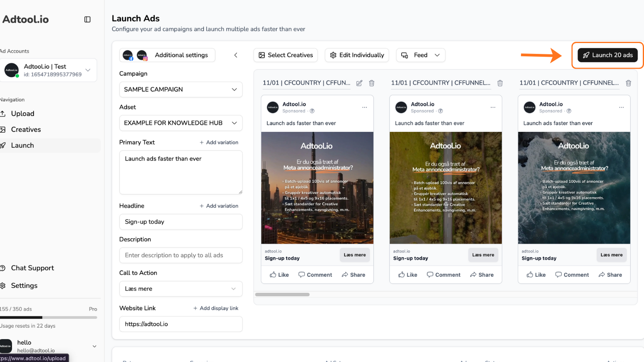Click the third ad's ocean waves creative
Viewport: 644px width, 362px height.
tap(574, 188)
